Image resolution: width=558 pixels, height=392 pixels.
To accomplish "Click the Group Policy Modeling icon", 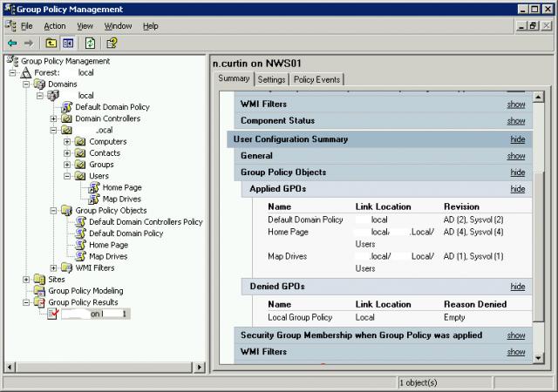I will pos(39,291).
